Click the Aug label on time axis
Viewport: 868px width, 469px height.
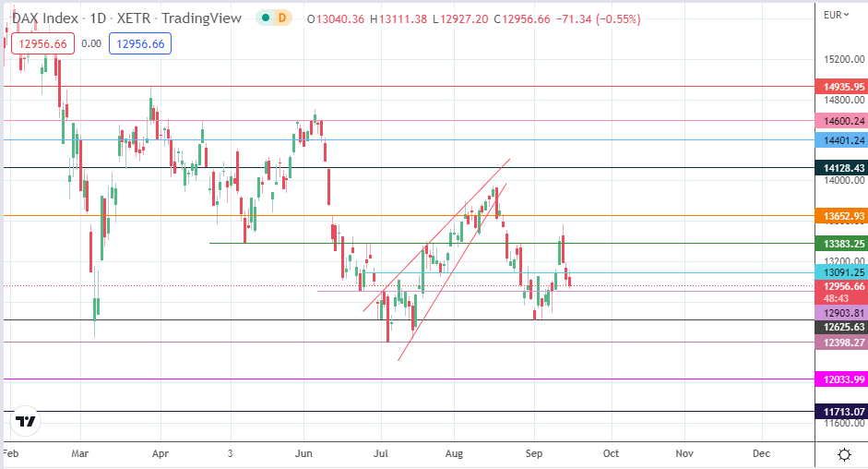[454, 453]
